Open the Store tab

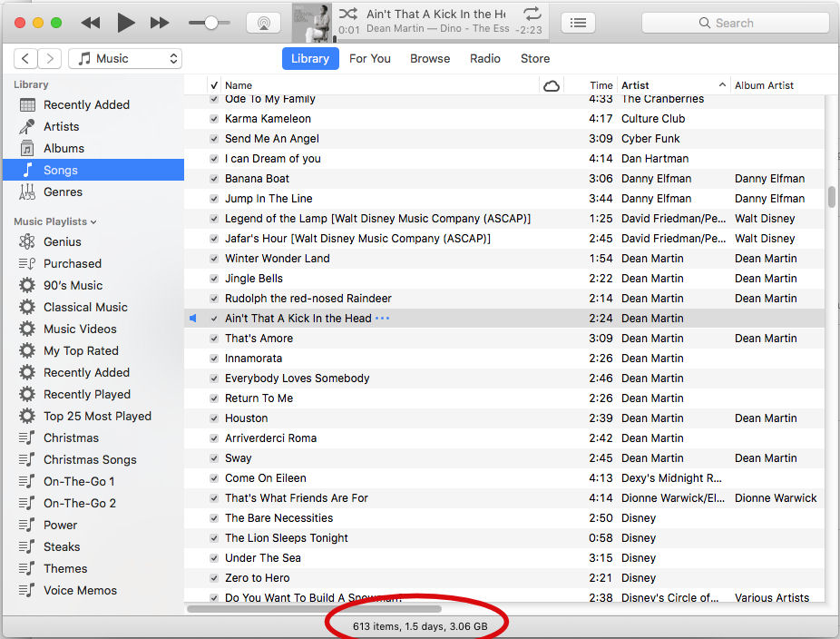pos(535,58)
